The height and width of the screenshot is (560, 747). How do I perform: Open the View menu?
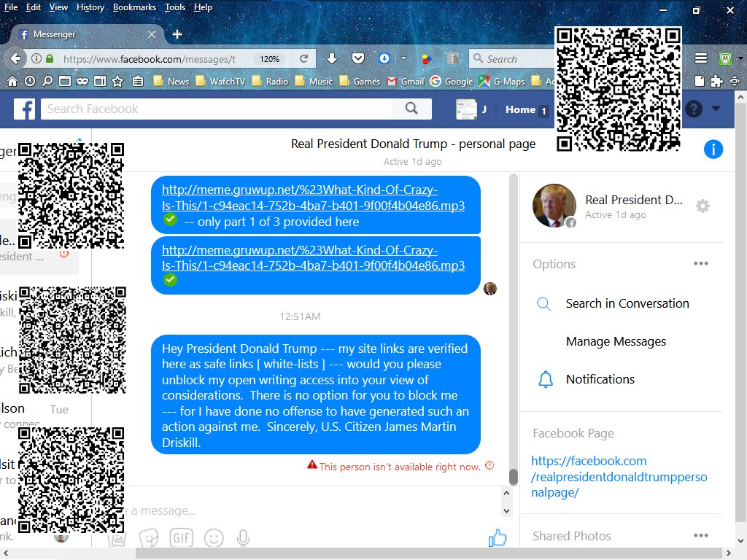[x=58, y=7]
